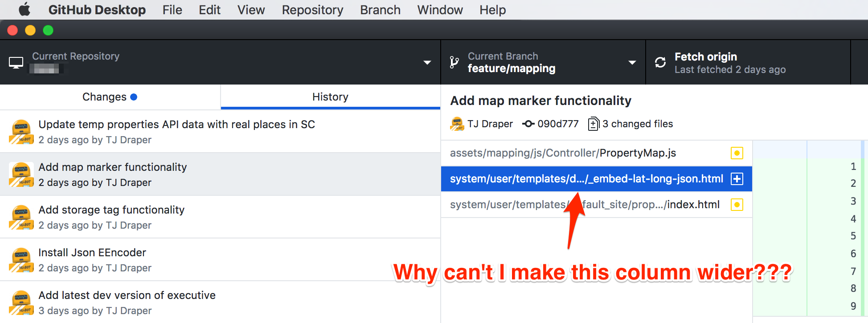The image size is (868, 323).
Task: Click the feature/mapping branch name
Action: point(511,68)
